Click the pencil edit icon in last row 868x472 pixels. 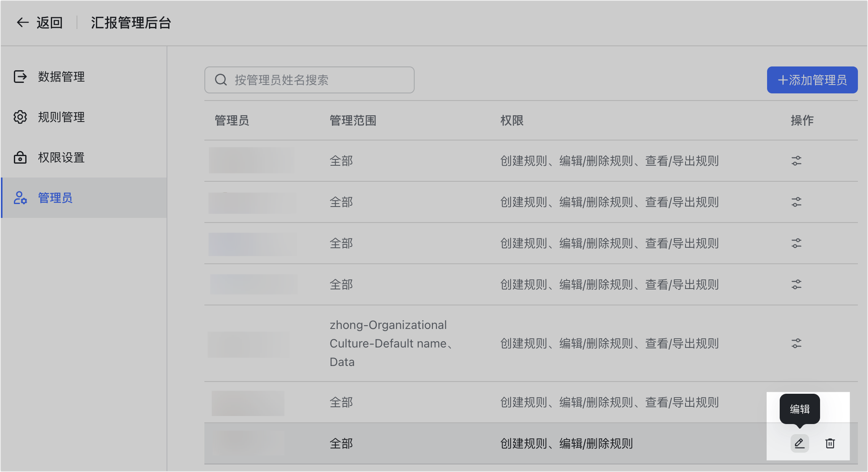click(x=799, y=443)
